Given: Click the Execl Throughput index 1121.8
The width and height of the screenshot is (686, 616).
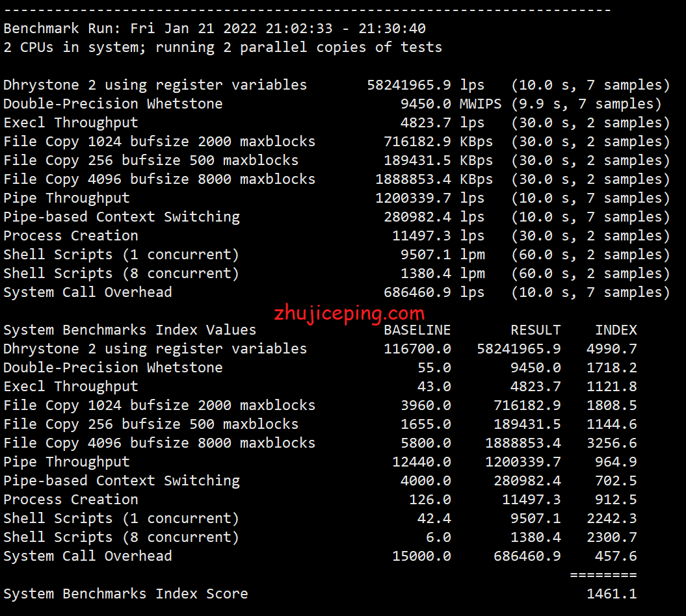Looking at the screenshot, I should pos(611,387).
